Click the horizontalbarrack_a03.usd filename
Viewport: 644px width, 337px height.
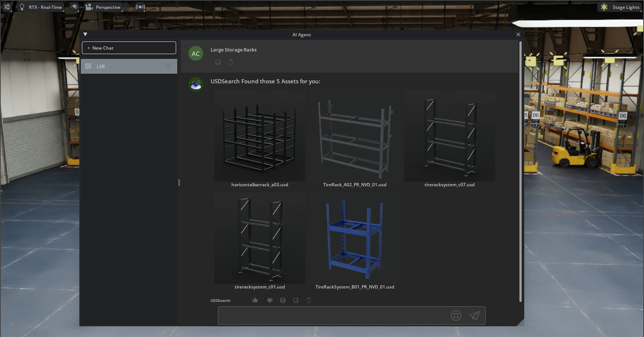(x=260, y=185)
